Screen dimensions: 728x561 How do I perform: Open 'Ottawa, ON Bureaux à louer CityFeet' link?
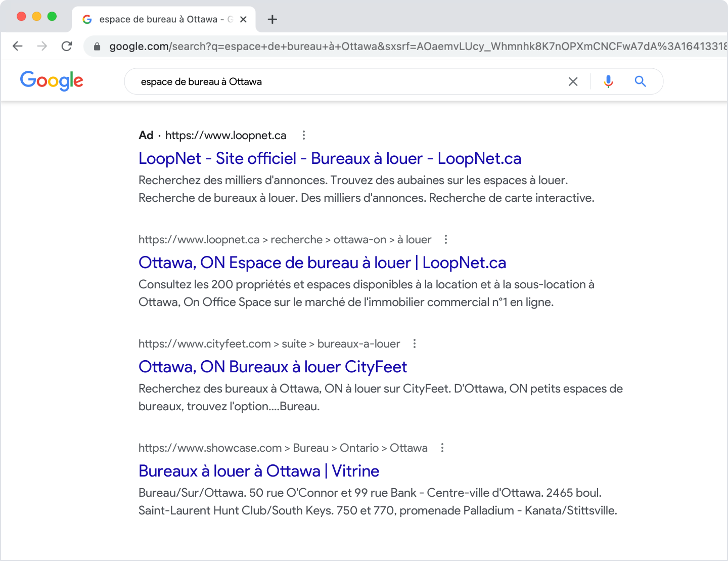[272, 367]
